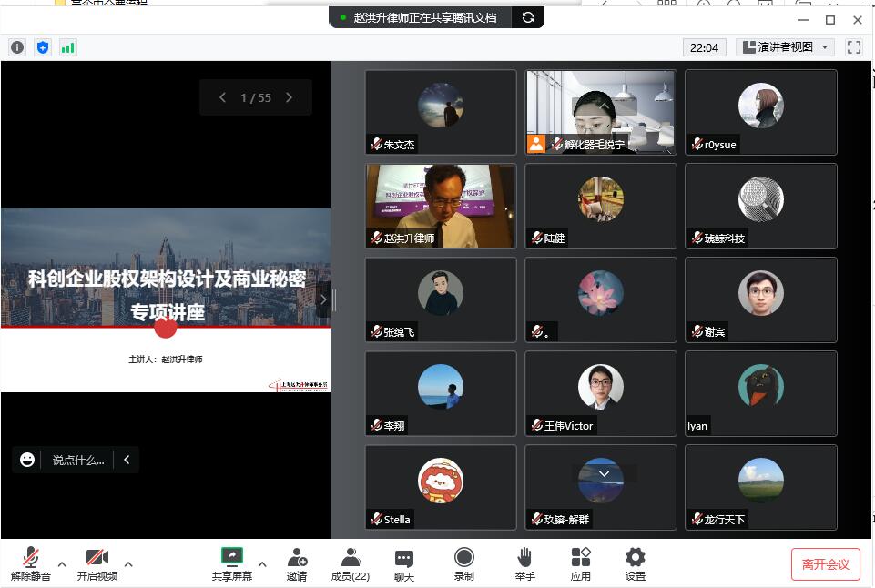Viewport: 875px width, 588px height.
Task: Select 赵洪升律师 video thumbnail
Action: click(441, 206)
